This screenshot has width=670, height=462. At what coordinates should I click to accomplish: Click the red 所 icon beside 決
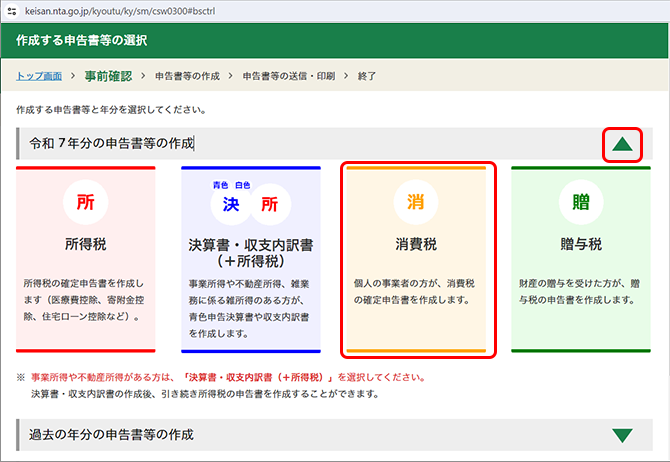(x=270, y=204)
